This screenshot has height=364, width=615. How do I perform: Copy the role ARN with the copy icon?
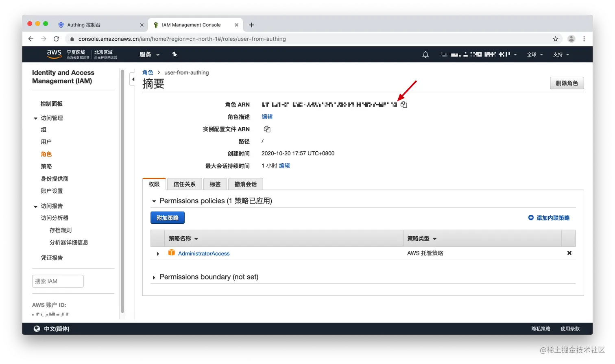(403, 105)
